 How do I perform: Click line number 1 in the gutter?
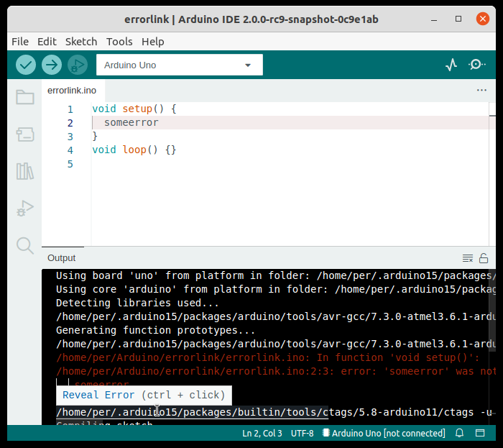[70, 109]
